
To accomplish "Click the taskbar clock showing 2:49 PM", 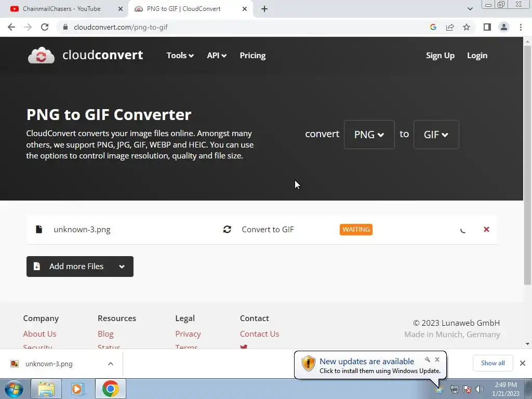I will tap(506, 389).
